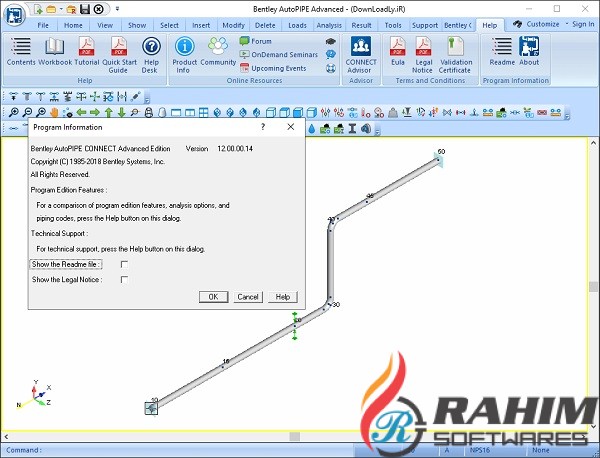Open OnDemand Seminars link
Screen dimensions: 600x458
[279, 55]
